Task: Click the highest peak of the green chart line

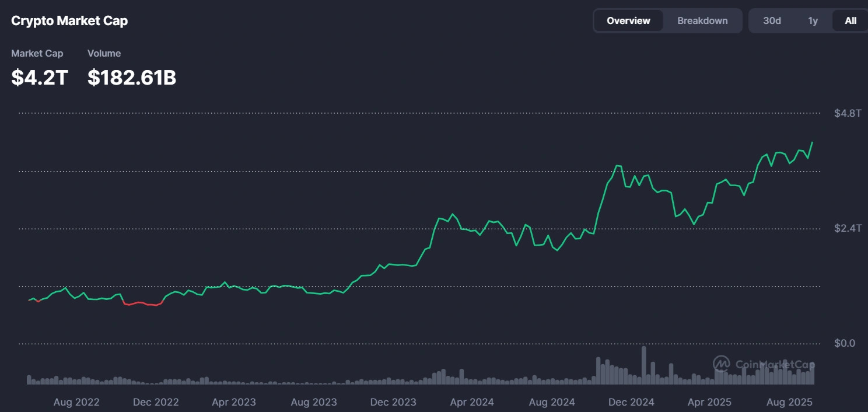Action: tap(813, 142)
